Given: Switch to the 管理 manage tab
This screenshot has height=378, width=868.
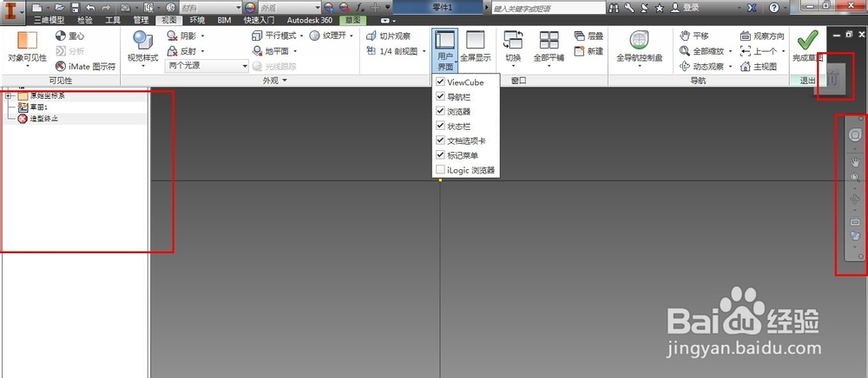Looking at the screenshot, I should point(141,20).
